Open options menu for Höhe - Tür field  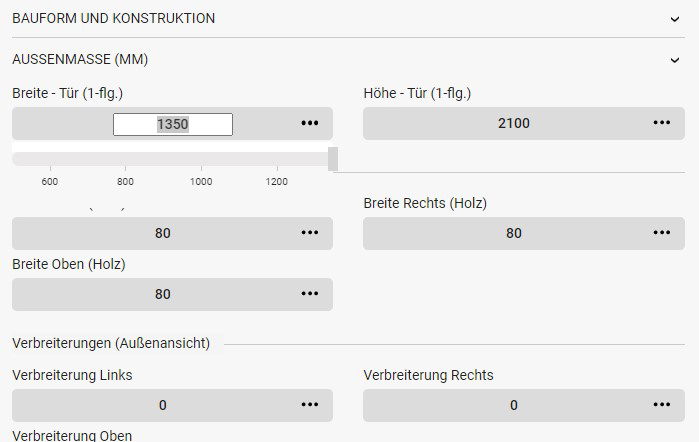click(661, 123)
